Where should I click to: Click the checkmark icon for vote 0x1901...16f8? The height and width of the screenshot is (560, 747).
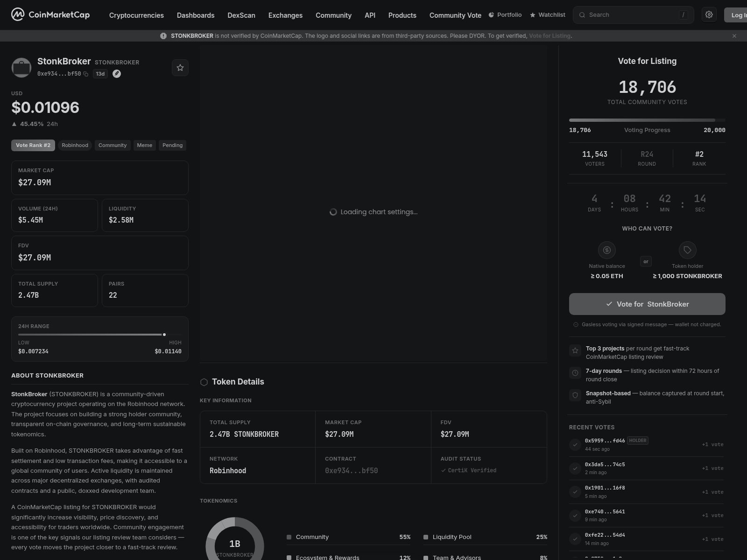click(575, 492)
